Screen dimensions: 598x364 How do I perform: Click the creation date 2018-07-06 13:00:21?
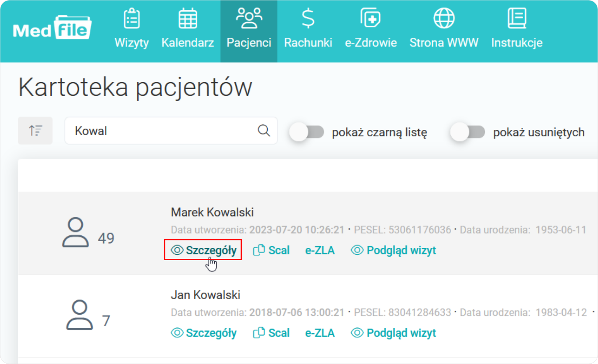(297, 312)
